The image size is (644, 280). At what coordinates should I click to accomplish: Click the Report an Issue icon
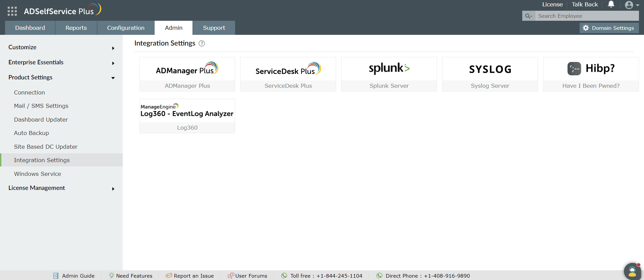tap(169, 275)
